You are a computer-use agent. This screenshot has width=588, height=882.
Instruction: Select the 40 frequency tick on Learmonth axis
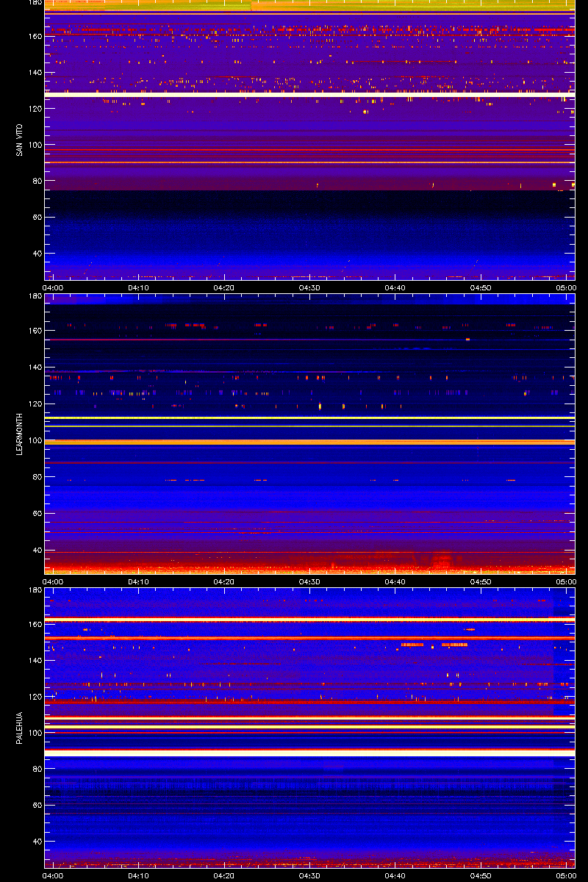[37, 549]
